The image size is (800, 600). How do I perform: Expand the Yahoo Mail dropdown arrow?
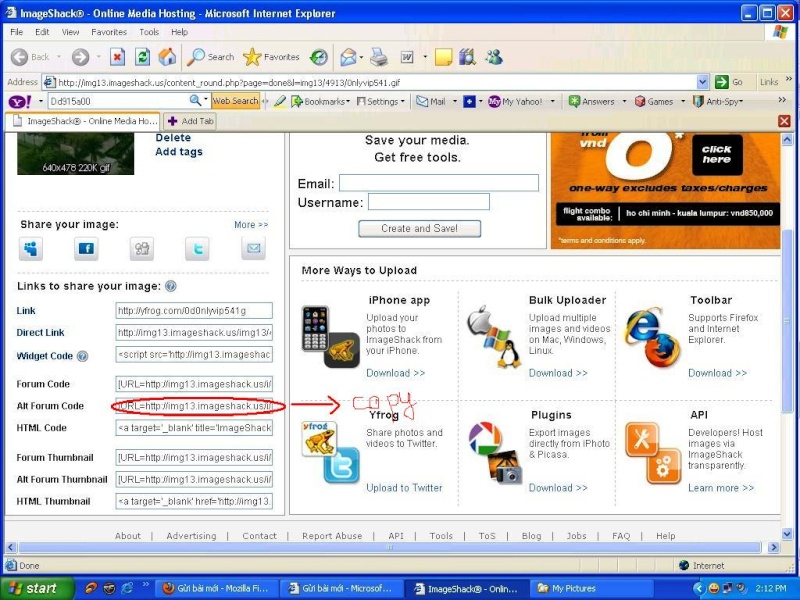(x=455, y=102)
